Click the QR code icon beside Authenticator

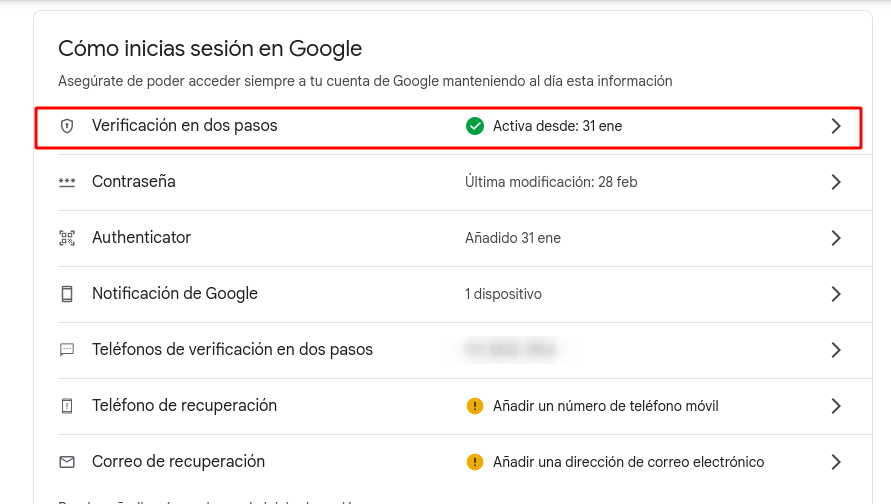tap(67, 238)
